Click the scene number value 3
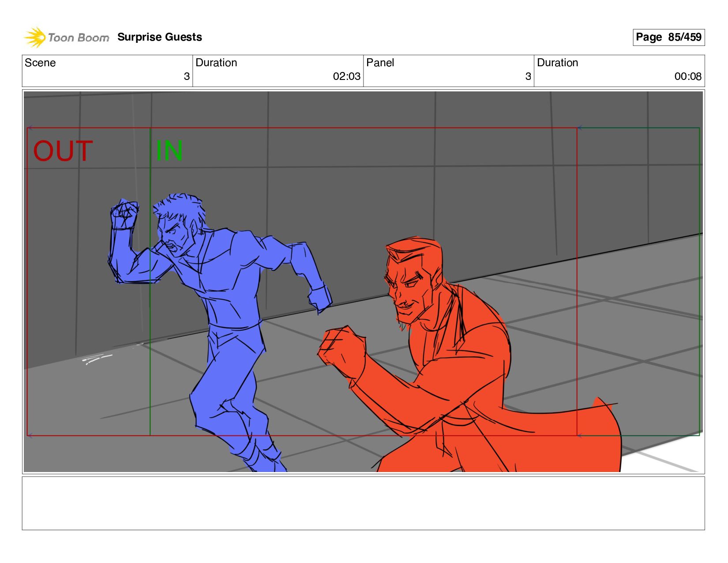The height and width of the screenshot is (563, 728). coord(187,76)
